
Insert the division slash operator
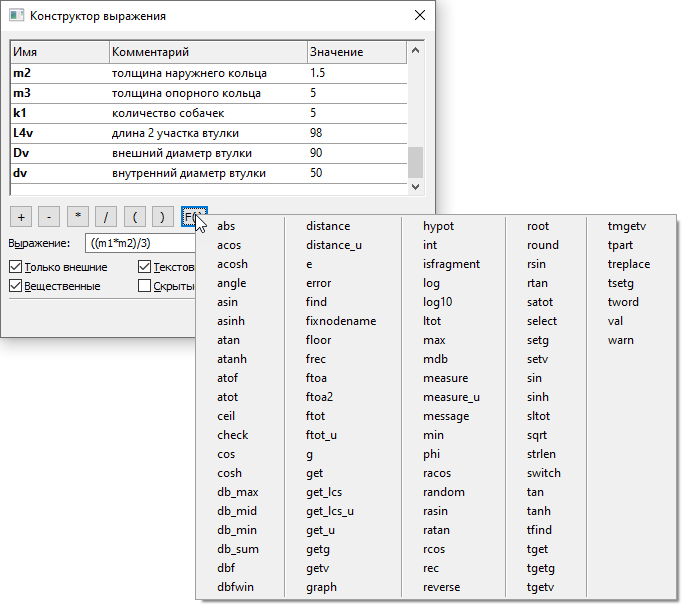[106, 216]
